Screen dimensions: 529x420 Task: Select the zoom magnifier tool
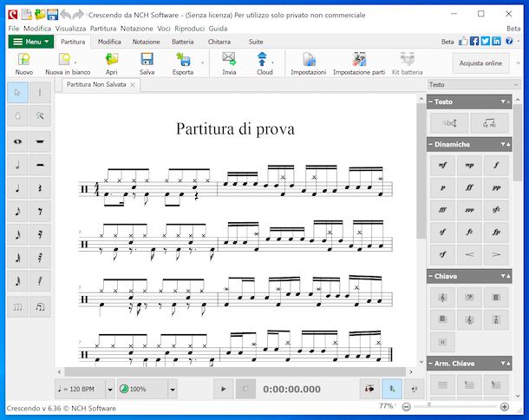coord(40,115)
